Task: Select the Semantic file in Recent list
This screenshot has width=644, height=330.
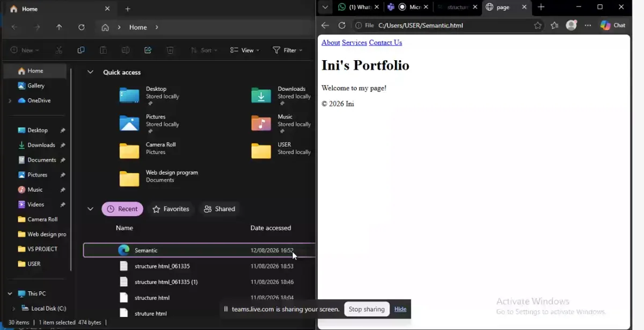Action: 199,250
